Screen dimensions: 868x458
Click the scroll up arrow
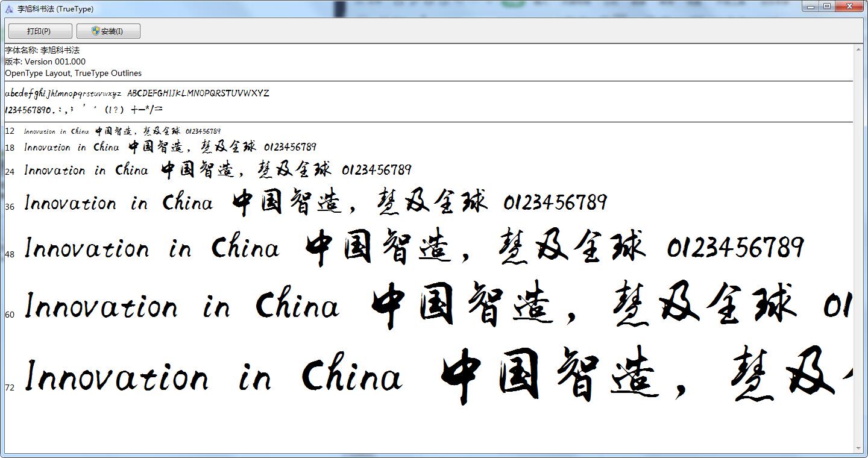pyautogui.click(x=859, y=49)
